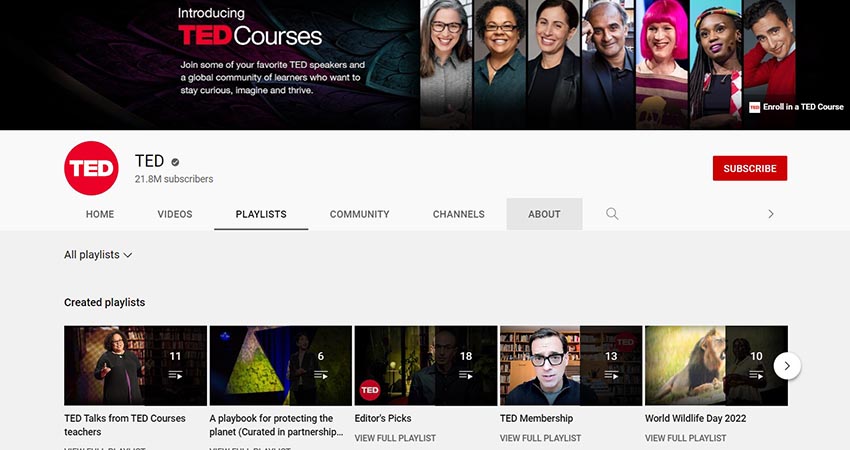Click playlist icon on Editor's Picks thumbnail
Screen dimensions: 850x450
[466, 375]
